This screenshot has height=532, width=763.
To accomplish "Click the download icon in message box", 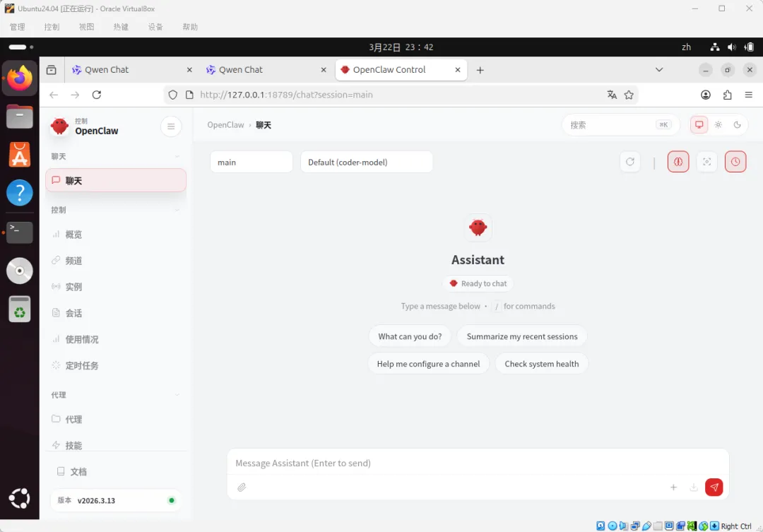I will 694,487.
